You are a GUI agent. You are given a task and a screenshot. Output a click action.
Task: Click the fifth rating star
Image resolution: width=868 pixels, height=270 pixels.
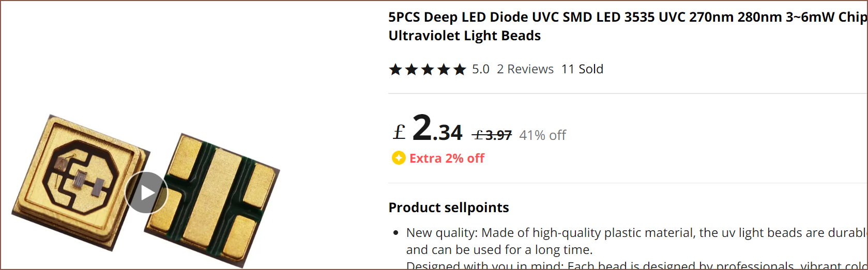460,69
